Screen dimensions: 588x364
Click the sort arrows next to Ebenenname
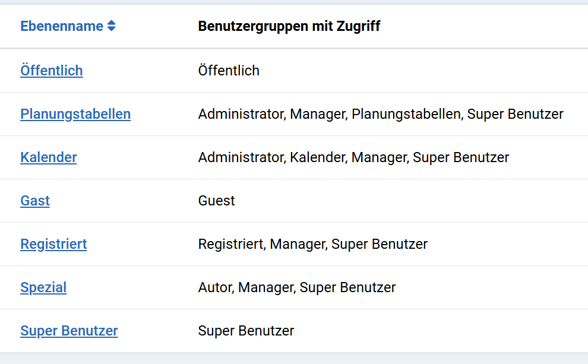110,26
